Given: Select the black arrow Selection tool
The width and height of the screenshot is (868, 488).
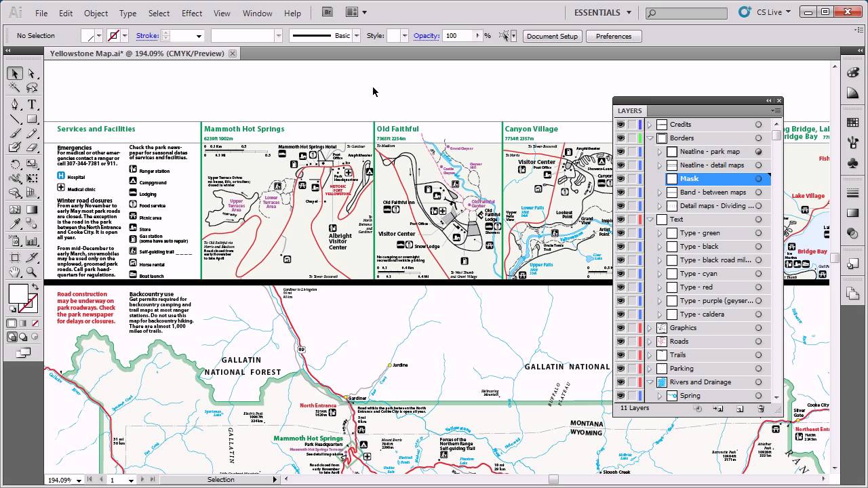Looking at the screenshot, I should click(x=15, y=74).
